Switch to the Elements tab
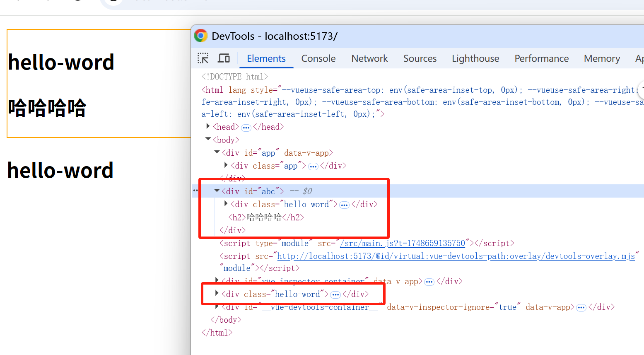 (266, 58)
